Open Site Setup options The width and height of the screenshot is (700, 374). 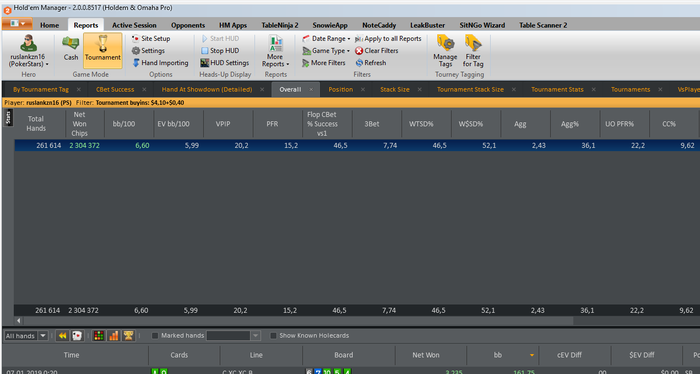click(151, 38)
